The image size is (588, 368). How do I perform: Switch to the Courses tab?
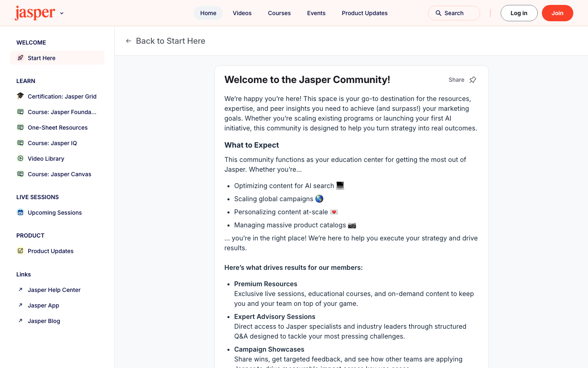click(x=279, y=13)
